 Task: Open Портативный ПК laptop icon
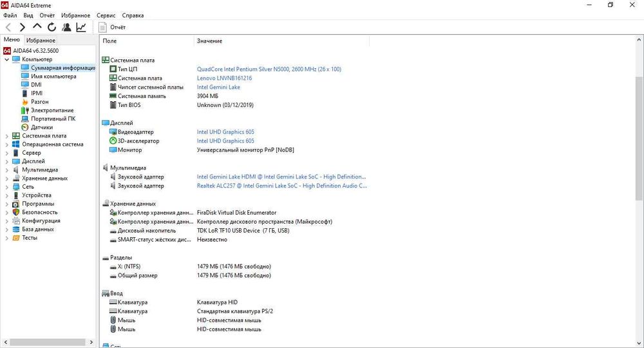click(25, 119)
